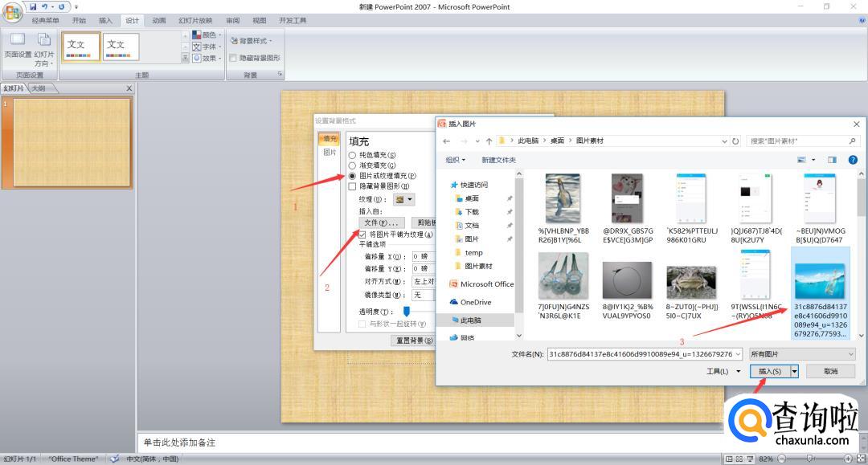This screenshot has height=465, width=868.
Task: Open the 纹理 texture picker dropdown
Action: [x=403, y=200]
